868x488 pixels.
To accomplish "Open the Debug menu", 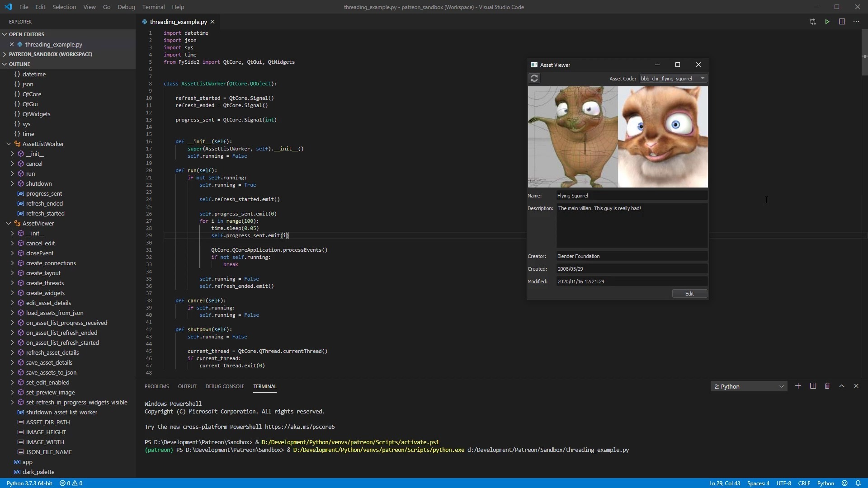I will [x=126, y=7].
